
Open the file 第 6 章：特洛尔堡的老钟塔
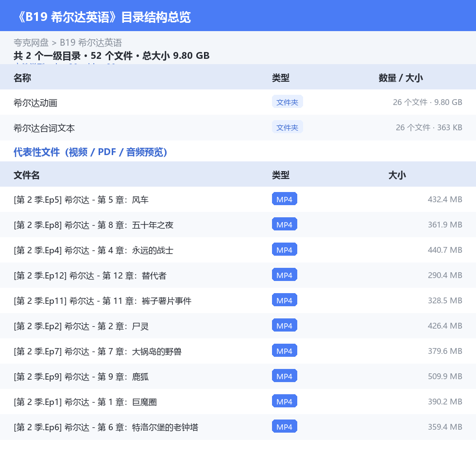(x=238, y=426)
